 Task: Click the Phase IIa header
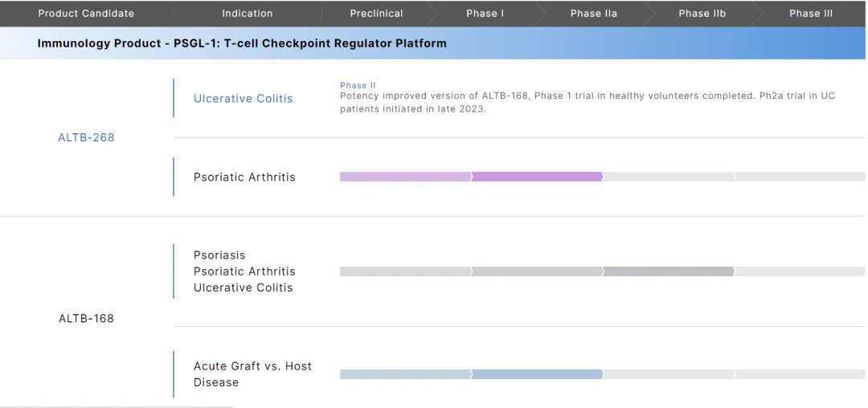coord(594,14)
